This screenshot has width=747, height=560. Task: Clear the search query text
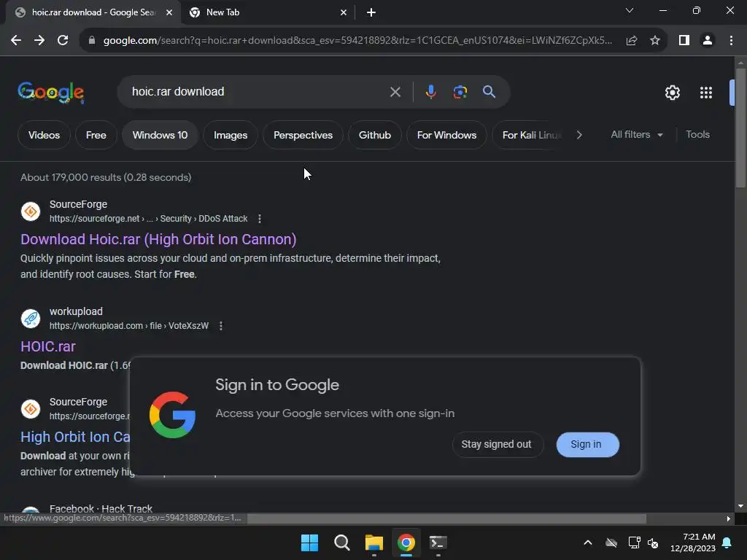coord(395,92)
